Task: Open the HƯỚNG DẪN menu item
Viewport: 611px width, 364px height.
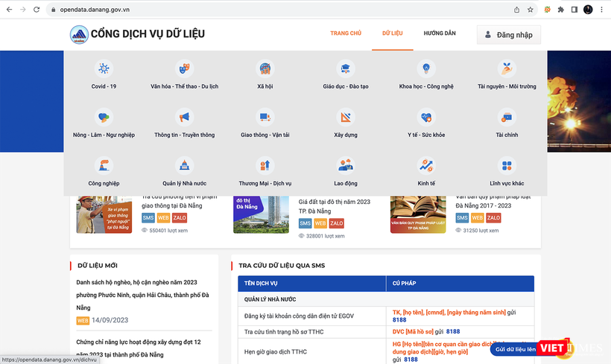Action: [x=440, y=34]
